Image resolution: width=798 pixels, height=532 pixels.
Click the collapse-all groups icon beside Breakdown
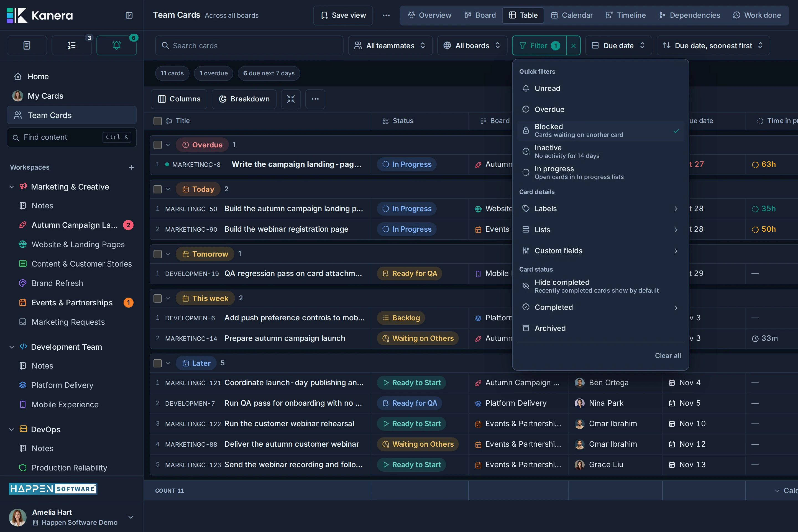point(291,99)
